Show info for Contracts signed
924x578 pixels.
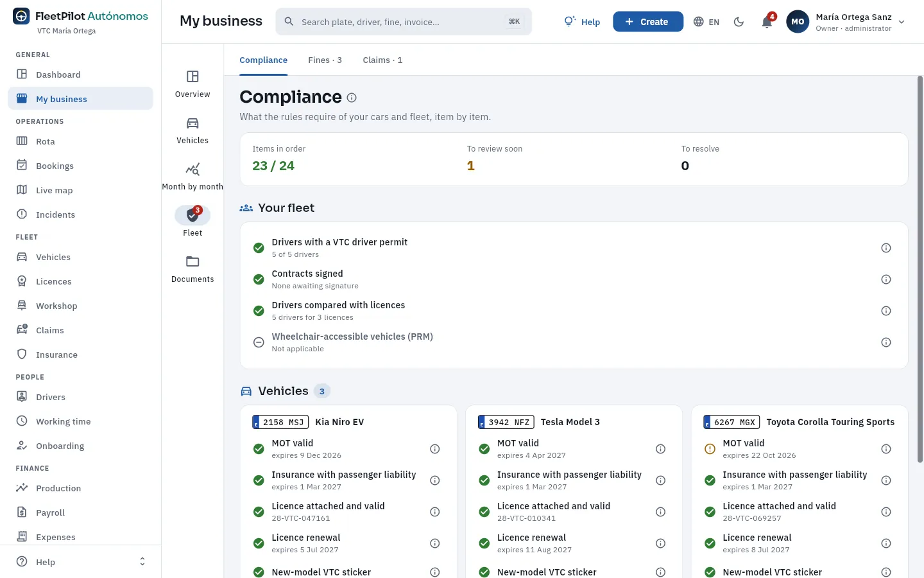[886, 279]
